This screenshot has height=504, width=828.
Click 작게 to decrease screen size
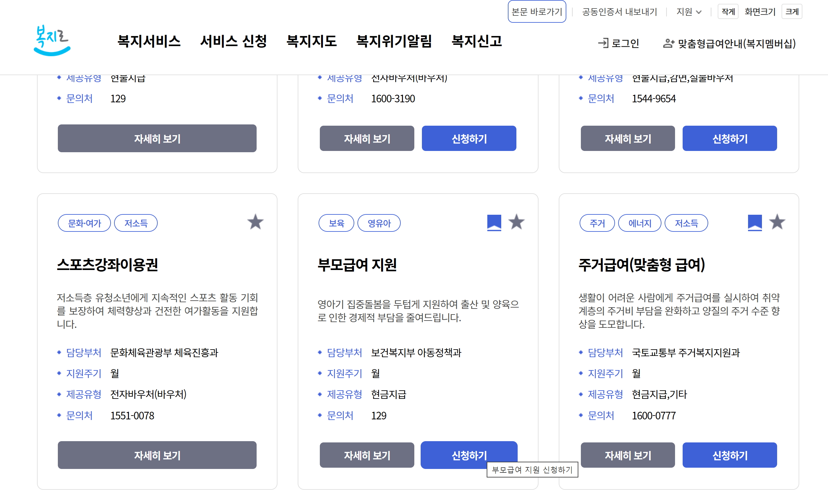tap(728, 12)
